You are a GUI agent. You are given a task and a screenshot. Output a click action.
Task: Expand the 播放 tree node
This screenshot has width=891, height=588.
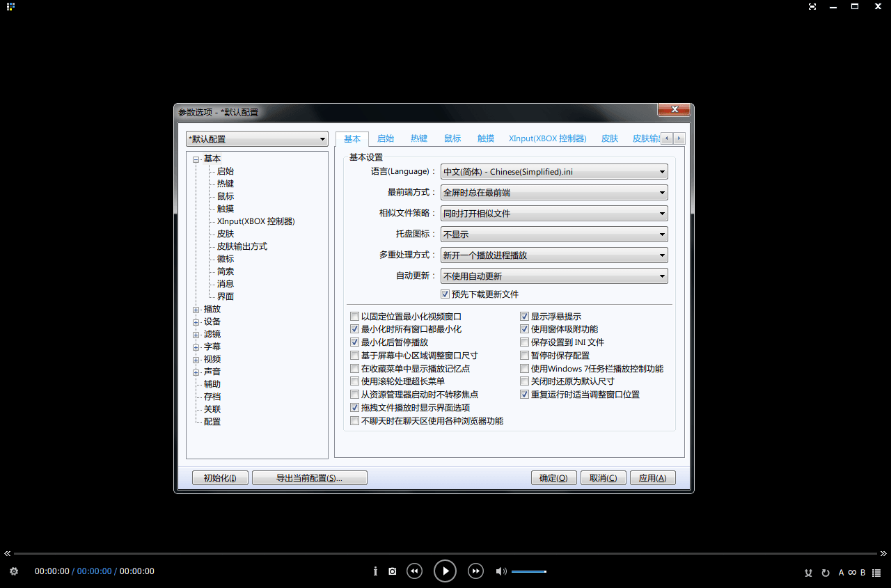point(196,310)
